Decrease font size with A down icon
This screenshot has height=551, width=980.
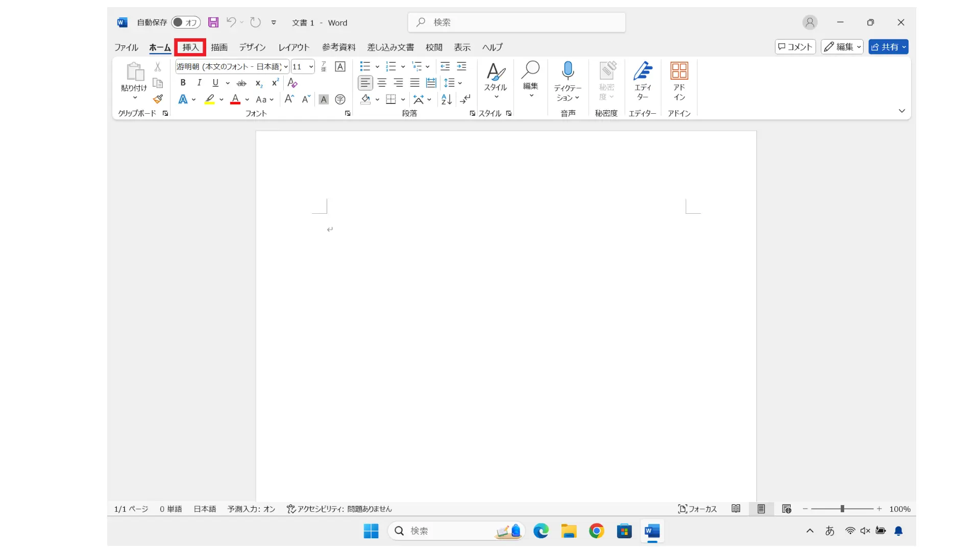click(306, 99)
